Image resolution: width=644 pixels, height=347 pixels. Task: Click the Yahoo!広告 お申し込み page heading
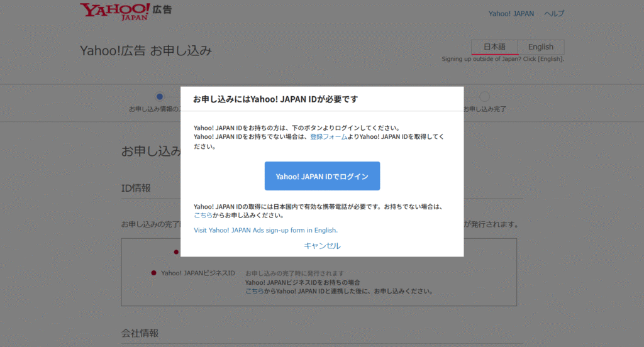146,50
